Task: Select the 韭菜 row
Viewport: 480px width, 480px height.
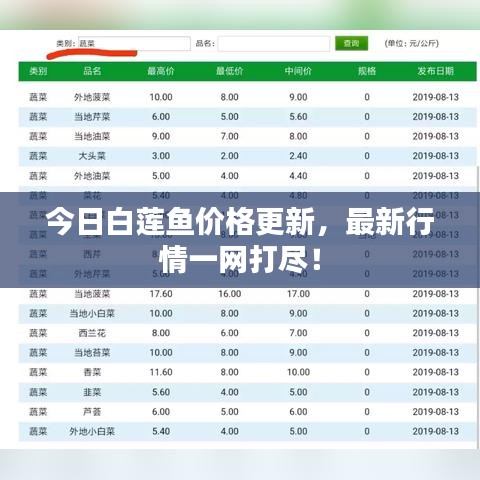Action: tap(247, 392)
